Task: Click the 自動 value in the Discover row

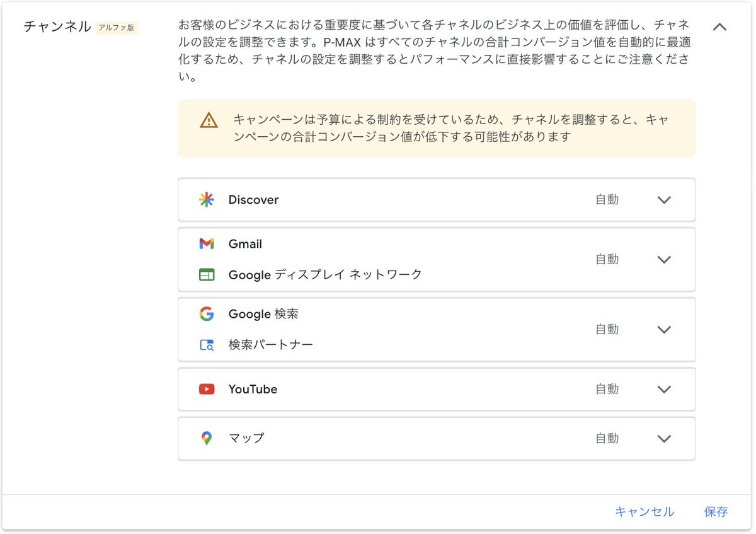Action: pos(607,200)
